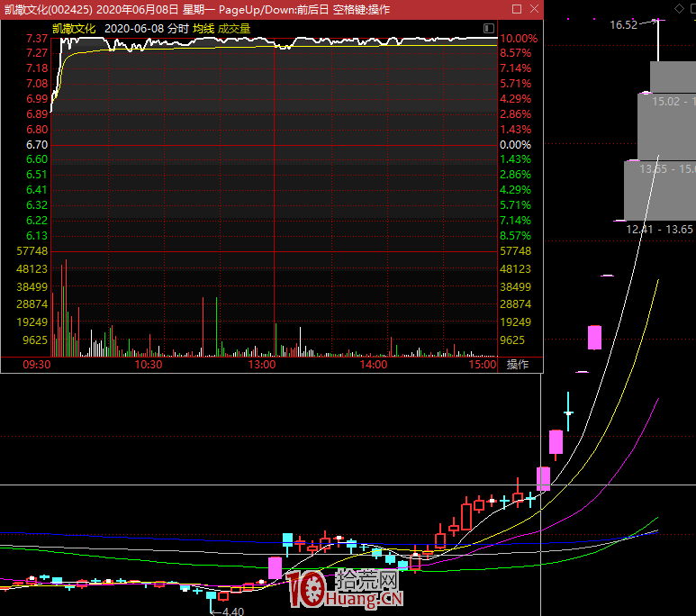Screen dimensions: 696x616
Task: Click the gray bar labeled 15.02
Action: [x=666, y=127]
